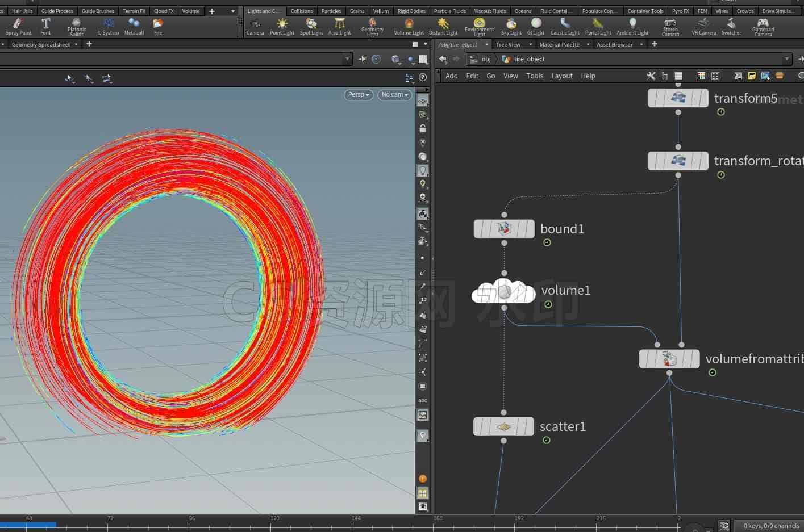Click the timeline at frame 120
The height and width of the screenshot is (532, 804).
pos(274,518)
